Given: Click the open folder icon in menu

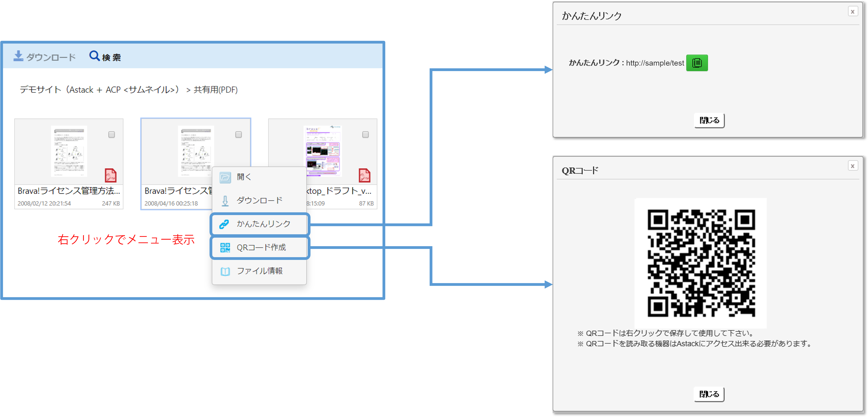Looking at the screenshot, I should pyautogui.click(x=225, y=177).
